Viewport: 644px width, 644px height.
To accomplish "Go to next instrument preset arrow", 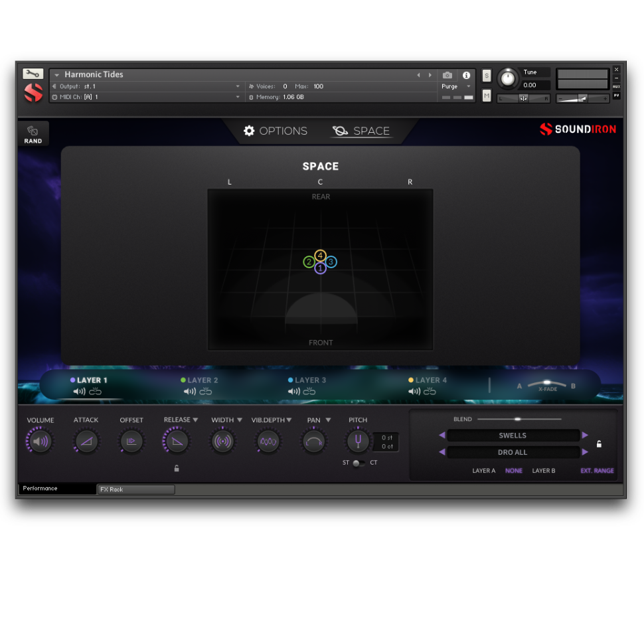I will tap(430, 75).
